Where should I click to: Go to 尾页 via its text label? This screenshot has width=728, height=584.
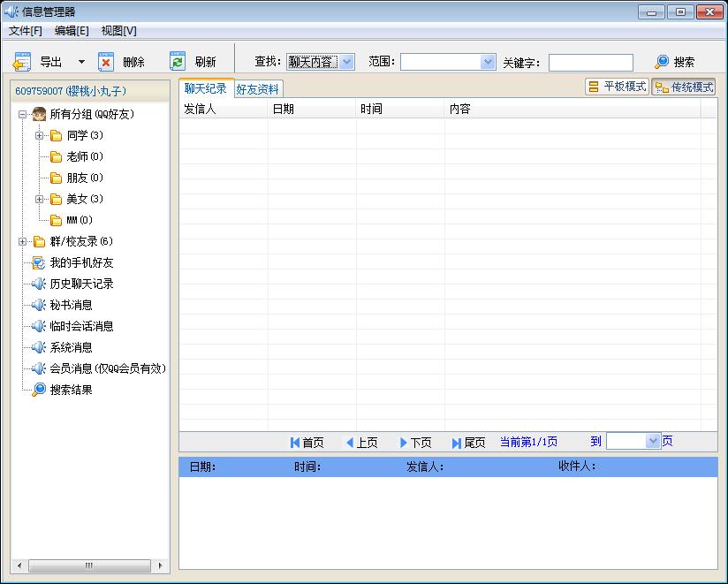[x=474, y=443]
